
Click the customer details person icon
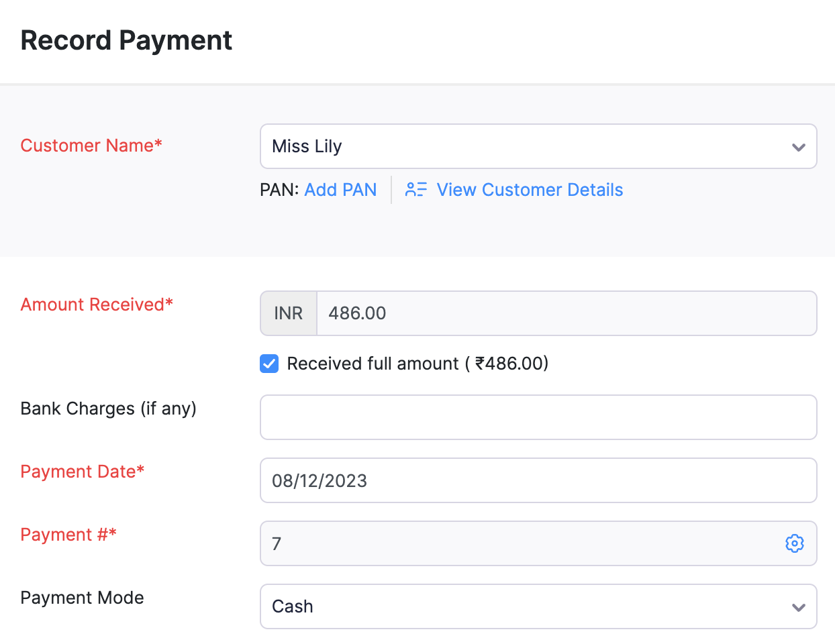pos(415,189)
